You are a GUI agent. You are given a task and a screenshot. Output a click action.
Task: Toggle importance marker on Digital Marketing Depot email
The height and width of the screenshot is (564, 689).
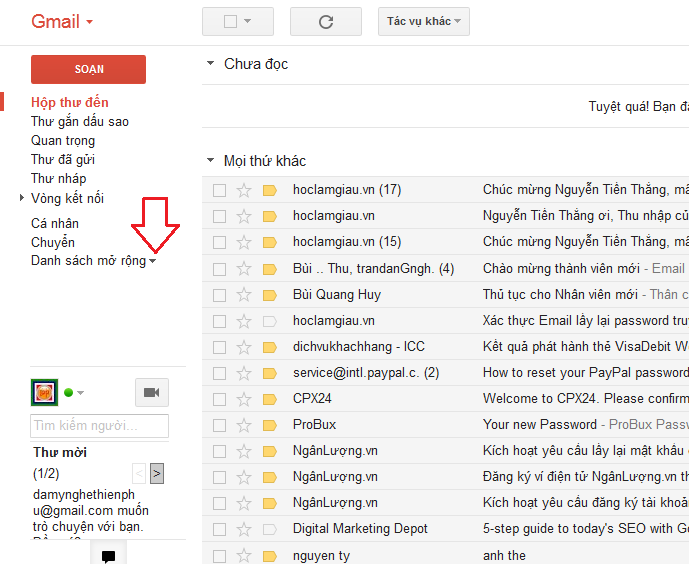pos(270,529)
